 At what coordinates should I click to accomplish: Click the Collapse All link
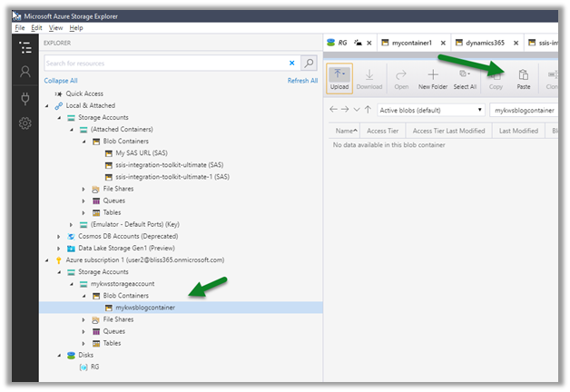60,81
